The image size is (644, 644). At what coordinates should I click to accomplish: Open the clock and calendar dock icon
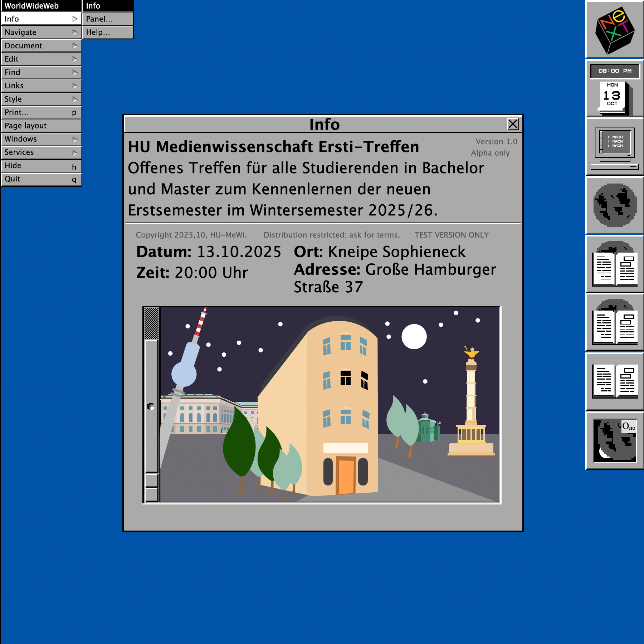tap(614, 88)
